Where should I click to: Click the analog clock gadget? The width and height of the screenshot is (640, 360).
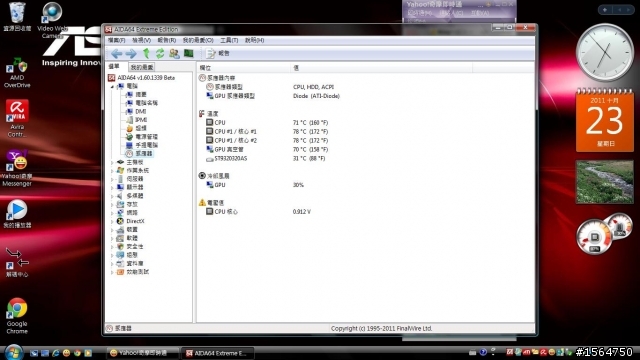(605, 53)
